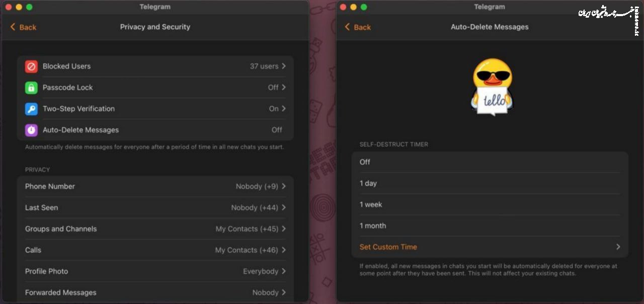Select the purple Auto-Delete Messages timer icon

(x=31, y=130)
